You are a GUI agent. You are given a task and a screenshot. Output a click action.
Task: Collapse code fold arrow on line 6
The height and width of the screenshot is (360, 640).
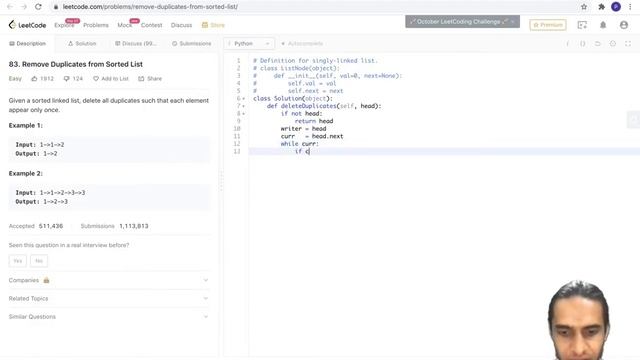[x=244, y=99]
